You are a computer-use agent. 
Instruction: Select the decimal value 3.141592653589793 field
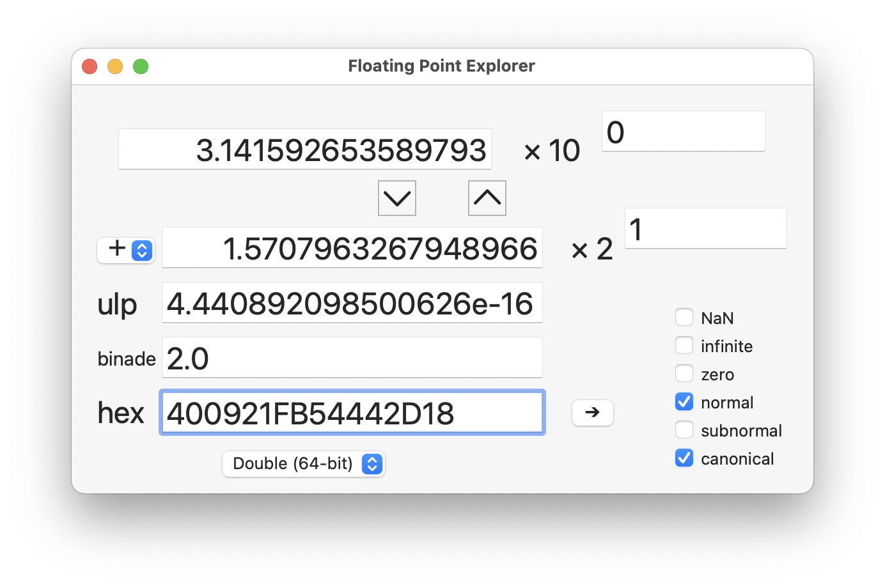point(304,149)
